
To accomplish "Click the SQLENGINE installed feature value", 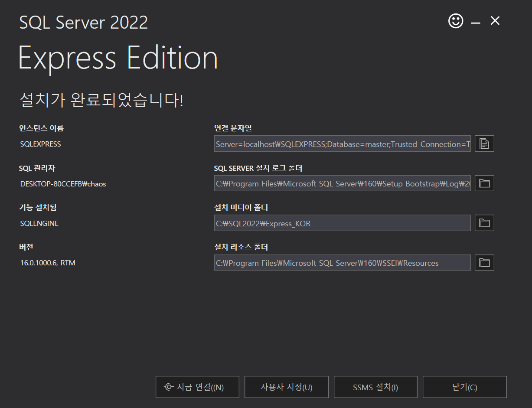I will coord(39,223).
